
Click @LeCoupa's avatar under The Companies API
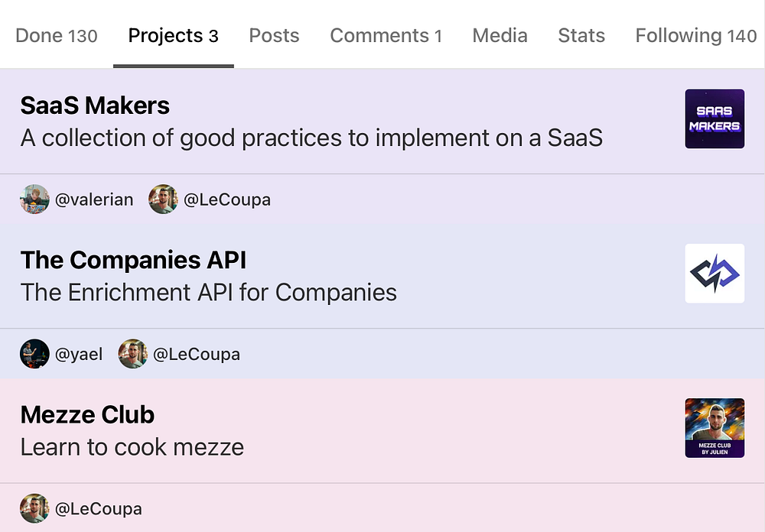coord(132,355)
